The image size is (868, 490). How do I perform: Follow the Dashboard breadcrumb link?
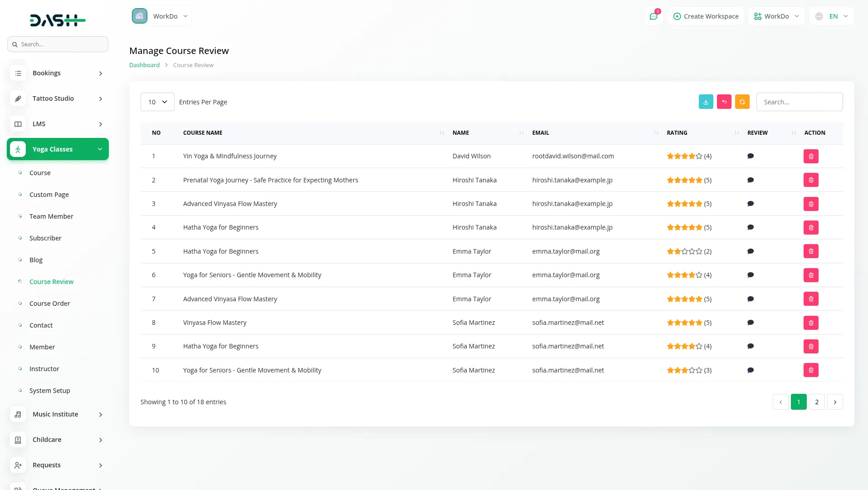[144, 65]
